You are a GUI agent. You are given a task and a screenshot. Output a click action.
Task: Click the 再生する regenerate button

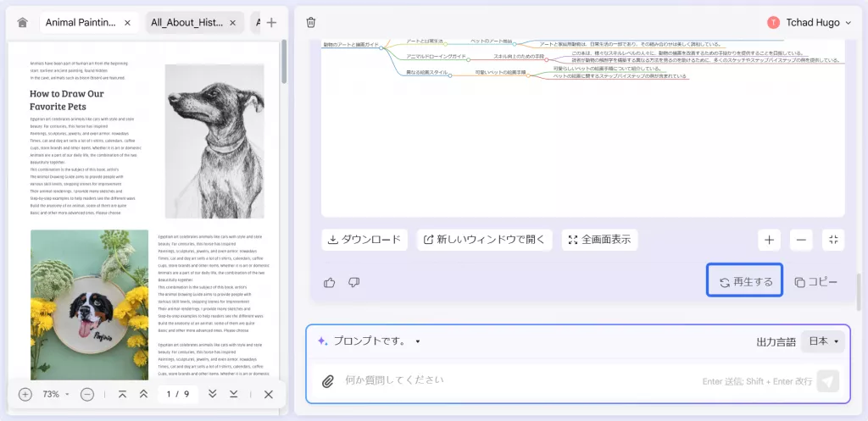pyautogui.click(x=744, y=281)
